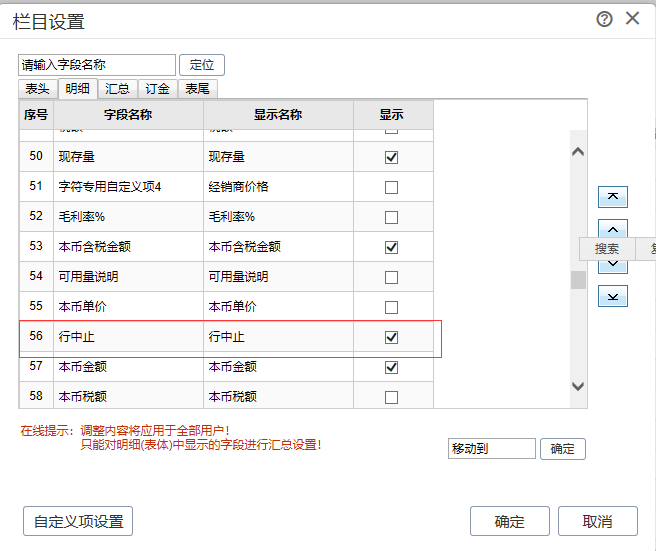Focus the 请输入字段名称 search field
This screenshot has height=551, width=656.
96,65
